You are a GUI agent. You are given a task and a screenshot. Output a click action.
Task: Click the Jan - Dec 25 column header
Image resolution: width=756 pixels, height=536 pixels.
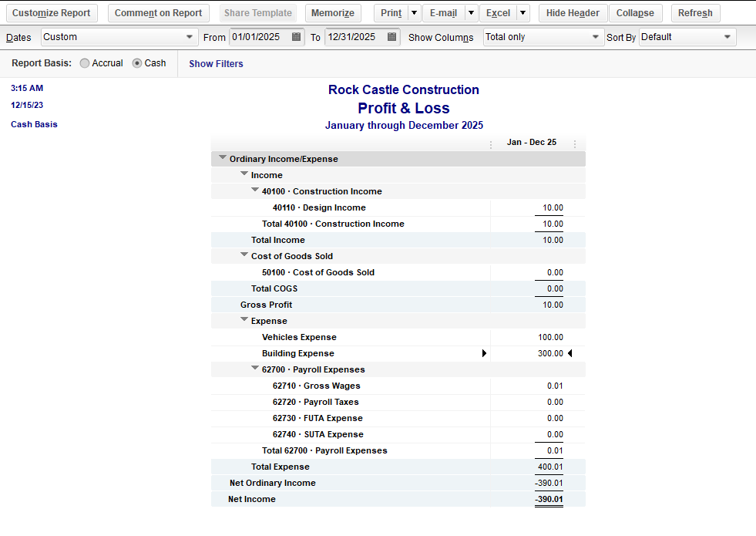(x=532, y=143)
